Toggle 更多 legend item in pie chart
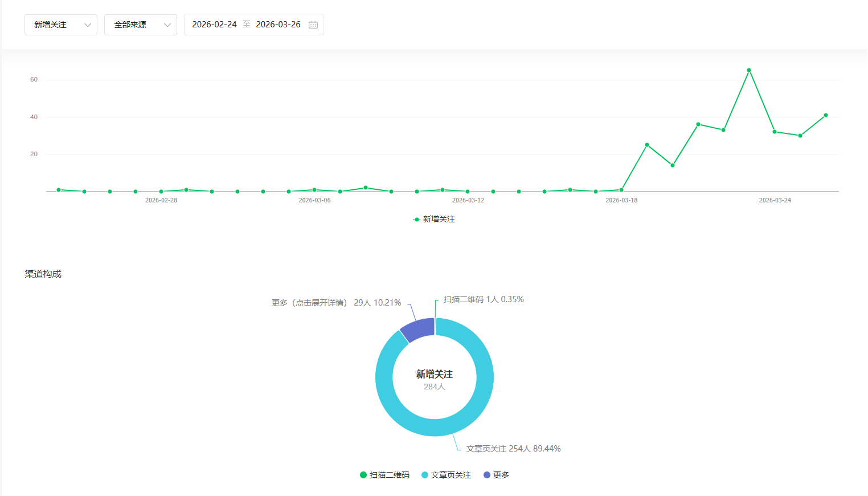 [496, 475]
